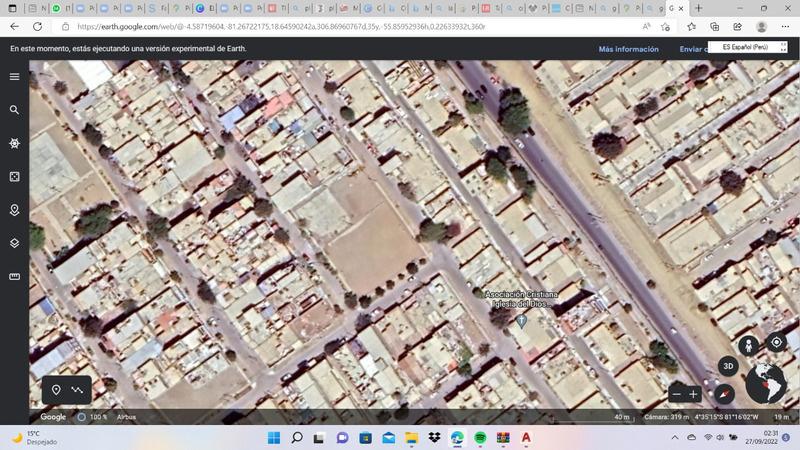
Task: Click the Enviar comentarios link
Action: [x=693, y=49]
